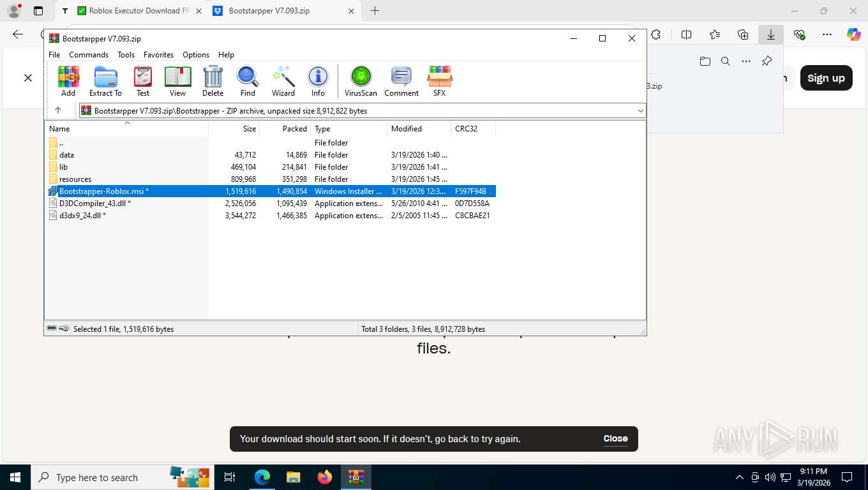Select the lib folder

tap(270, 167)
